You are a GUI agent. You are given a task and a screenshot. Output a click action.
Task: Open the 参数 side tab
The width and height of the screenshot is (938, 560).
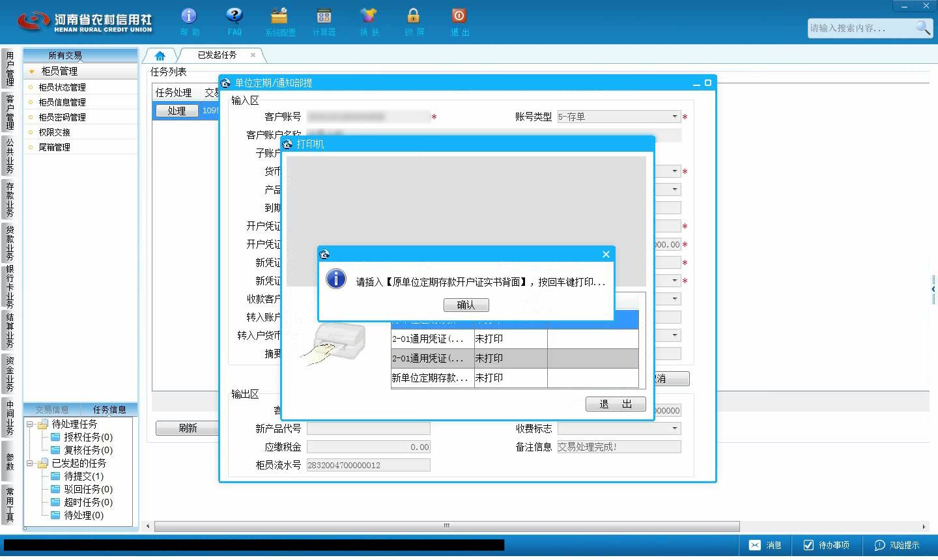pyautogui.click(x=9, y=461)
